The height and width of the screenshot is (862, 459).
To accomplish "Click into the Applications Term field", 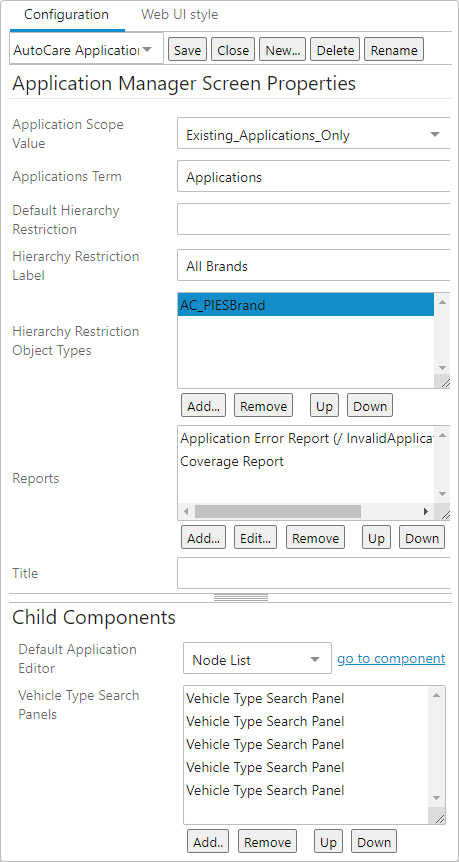I will pyautogui.click(x=314, y=177).
